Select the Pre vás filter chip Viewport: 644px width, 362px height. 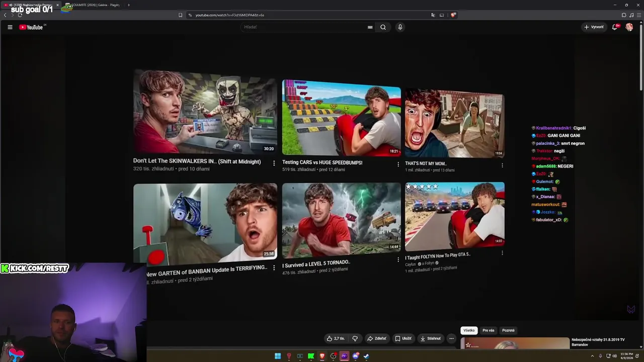(x=488, y=330)
